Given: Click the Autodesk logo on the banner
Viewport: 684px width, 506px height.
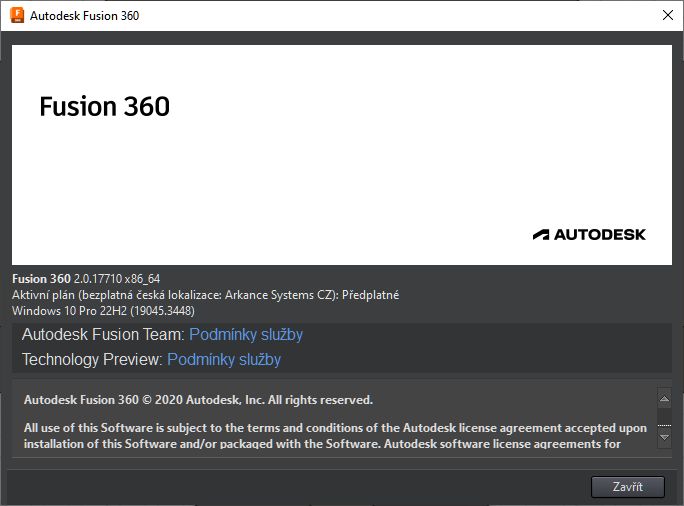Looking at the screenshot, I should coord(589,234).
